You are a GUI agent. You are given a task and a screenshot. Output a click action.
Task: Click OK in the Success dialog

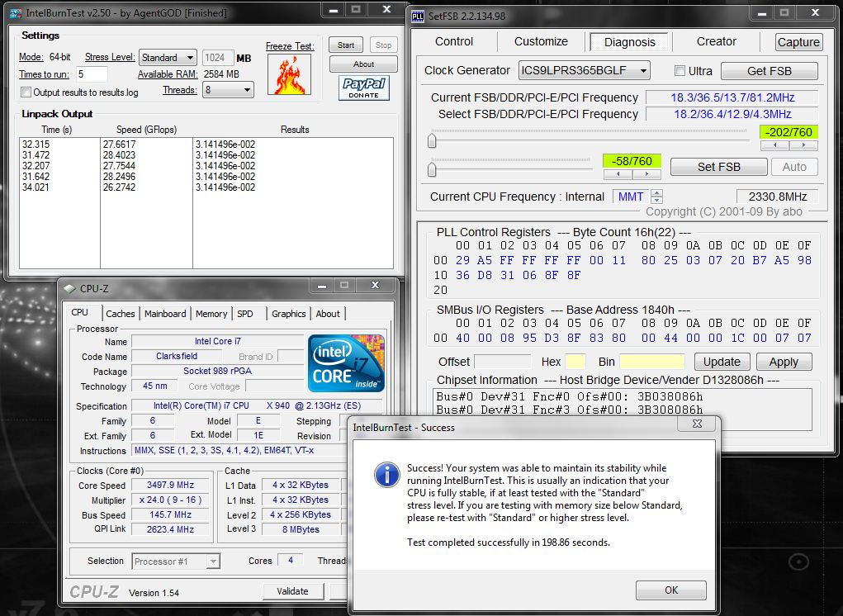pos(670,590)
